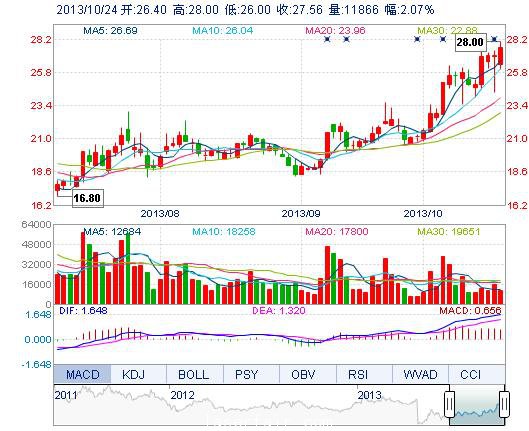Switch to the KDJ indicator tab
The height and width of the screenshot is (431, 529).
138,374
